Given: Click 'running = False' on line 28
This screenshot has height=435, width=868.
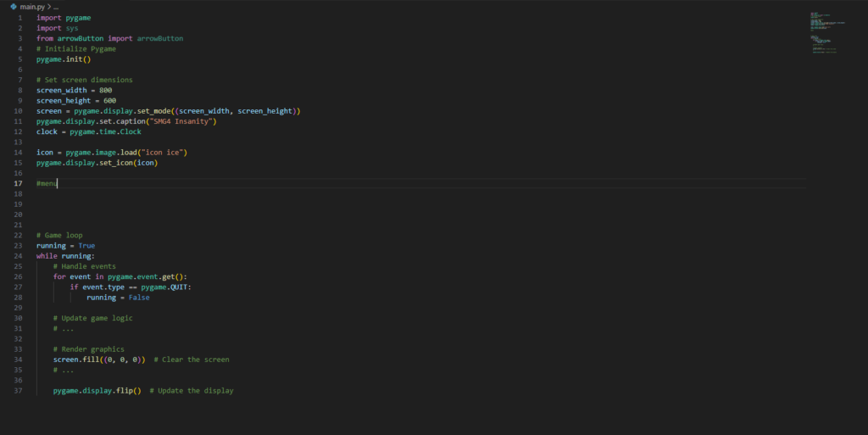Looking at the screenshot, I should [118, 298].
